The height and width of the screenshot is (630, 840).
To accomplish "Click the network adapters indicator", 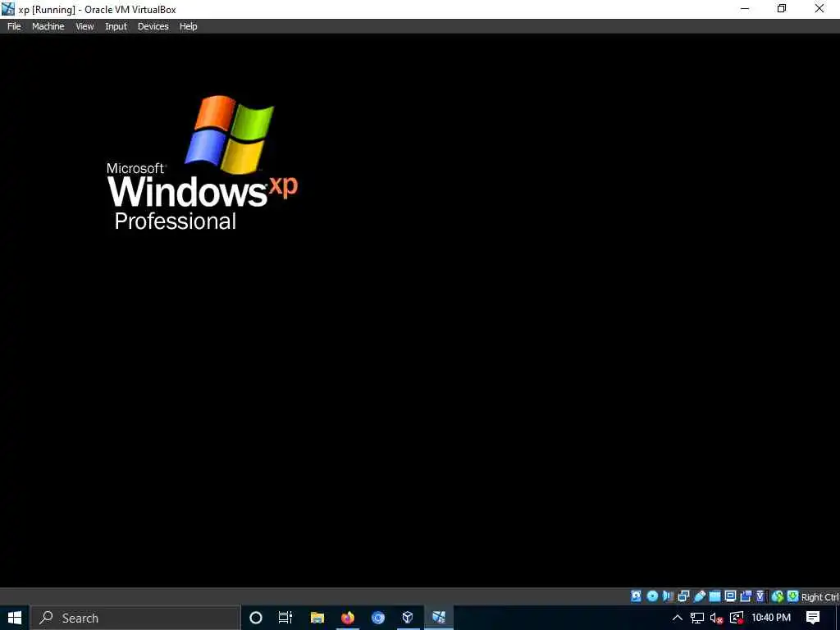I will (x=683, y=596).
